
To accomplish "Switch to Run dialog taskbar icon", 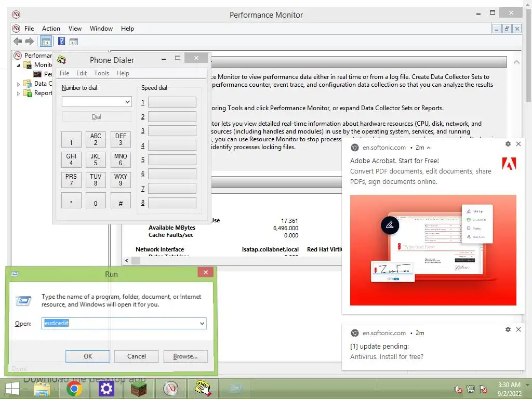I will 235,389.
